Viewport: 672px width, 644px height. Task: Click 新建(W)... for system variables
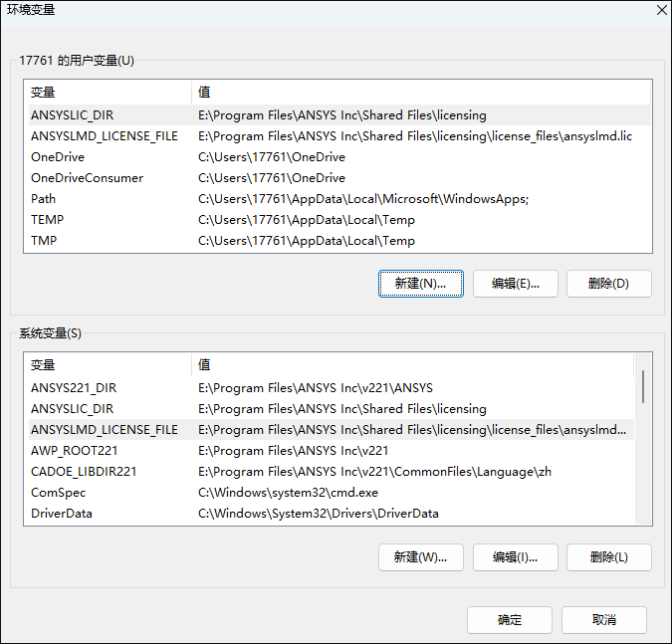click(421, 557)
